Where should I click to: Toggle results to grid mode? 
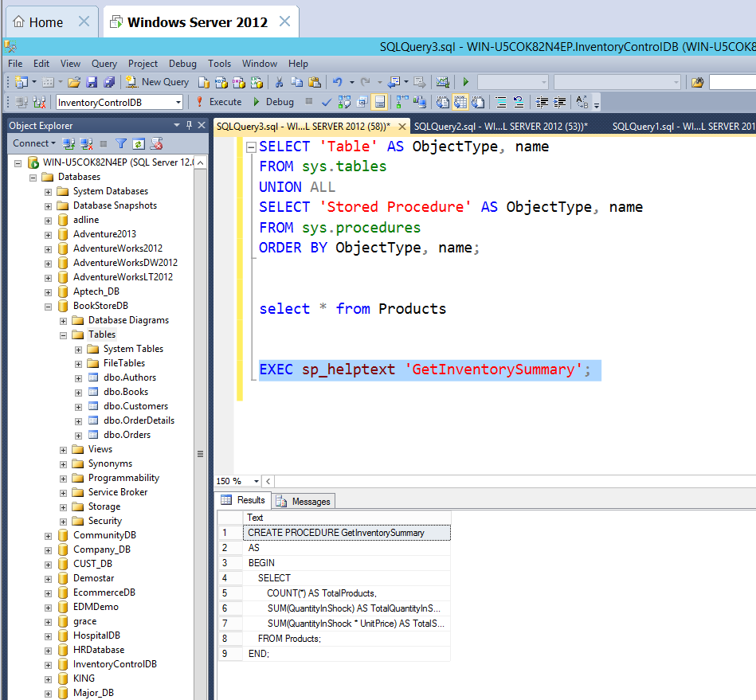click(x=459, y=102)
